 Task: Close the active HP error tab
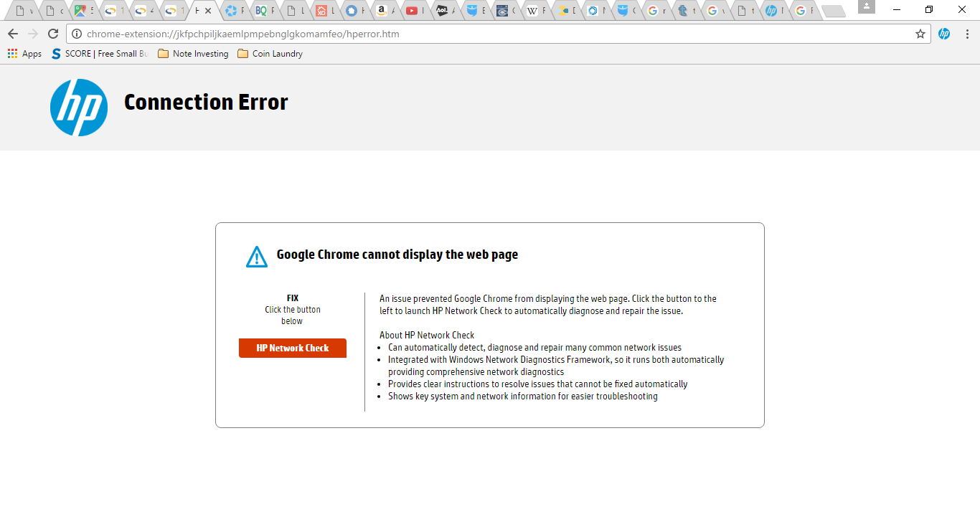pos(208,11)
